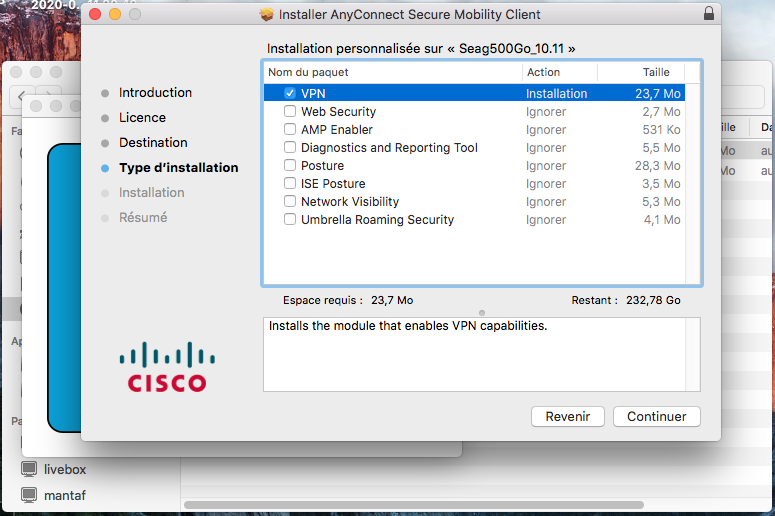Click the Taille column header

[x=655, y=72]
